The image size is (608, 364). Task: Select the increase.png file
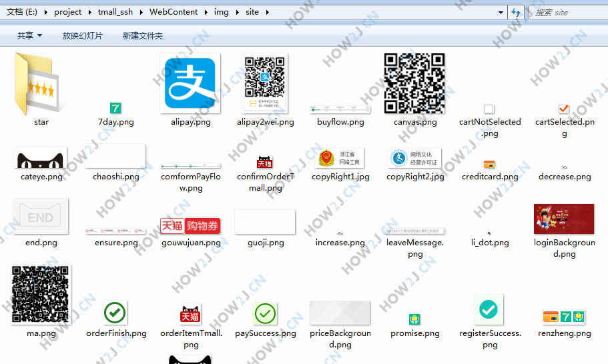click(340, 233)
